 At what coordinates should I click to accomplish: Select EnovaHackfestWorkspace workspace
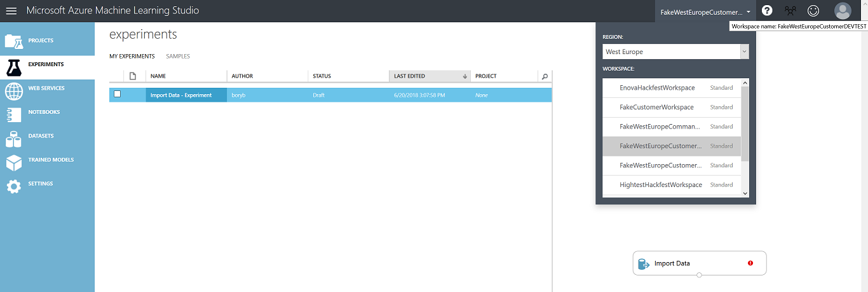pos(672,88)
